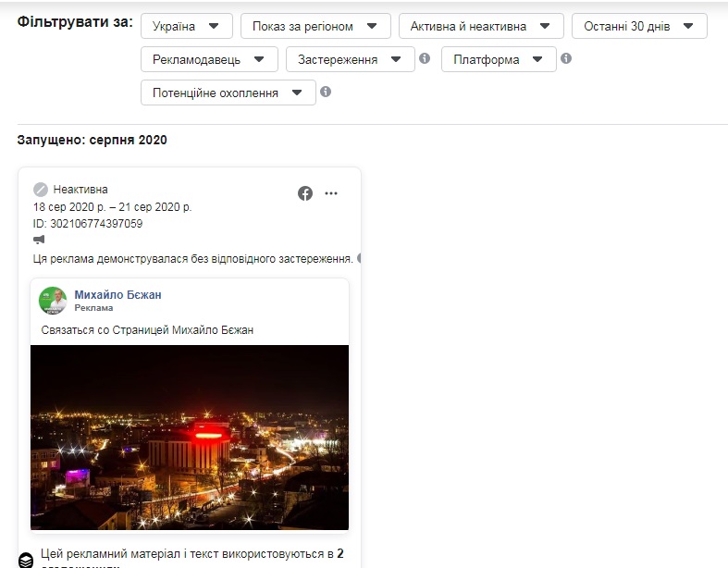This screenshot has height=568, width=728.
Task: Click info icon after the disclaimer notice
Action: [359, 258]
